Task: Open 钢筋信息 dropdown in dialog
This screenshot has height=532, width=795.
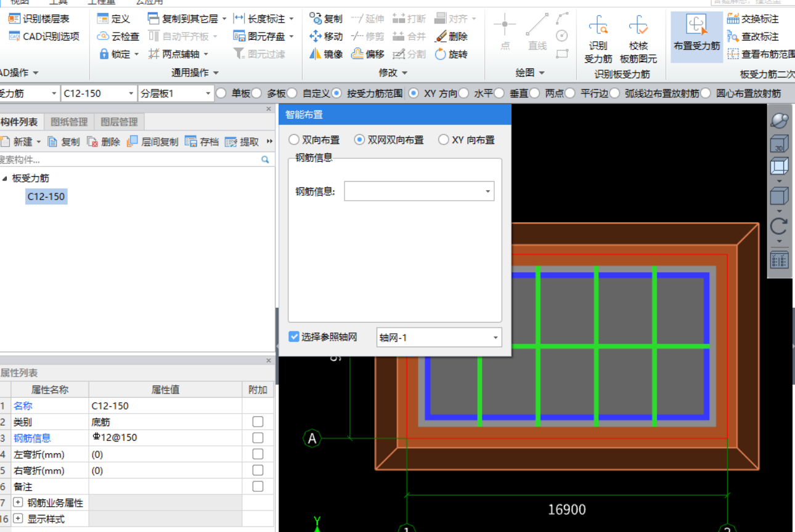Action: pyautogui.click(x=487, y=191)
